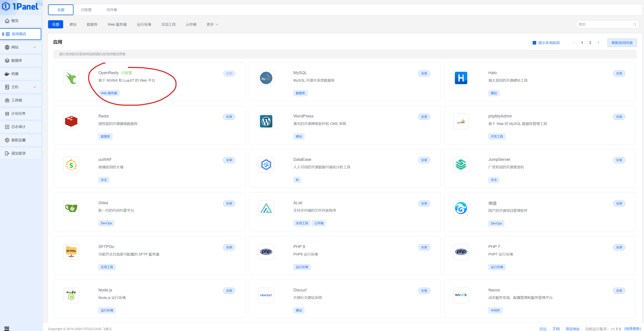
Task: Click the OpenResty app icon
Action: coord(71,78)
